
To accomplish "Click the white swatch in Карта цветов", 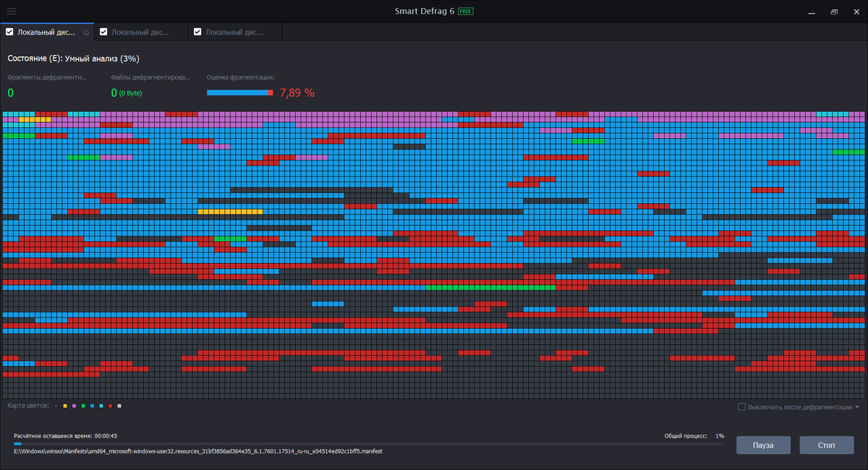I will tap(119, 406).
